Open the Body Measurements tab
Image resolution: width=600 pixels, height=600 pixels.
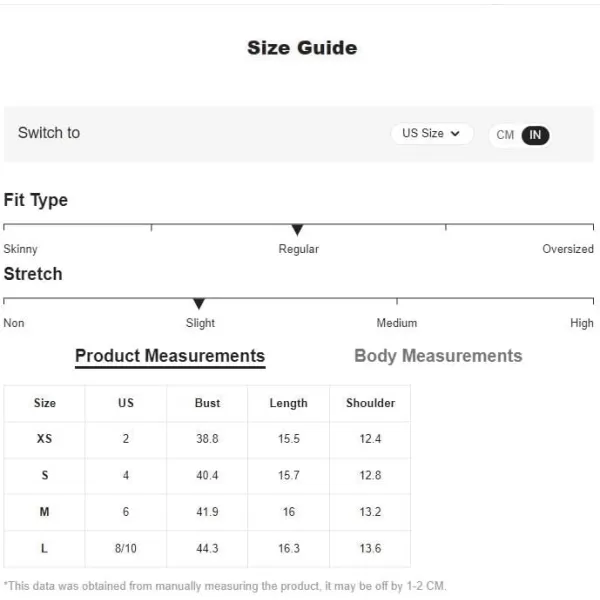438,356
